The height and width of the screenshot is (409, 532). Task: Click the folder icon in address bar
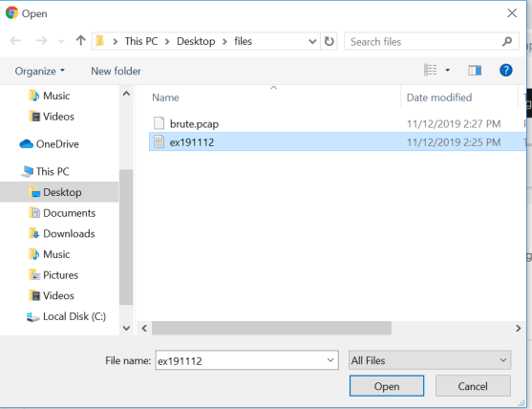click(99, 41)
